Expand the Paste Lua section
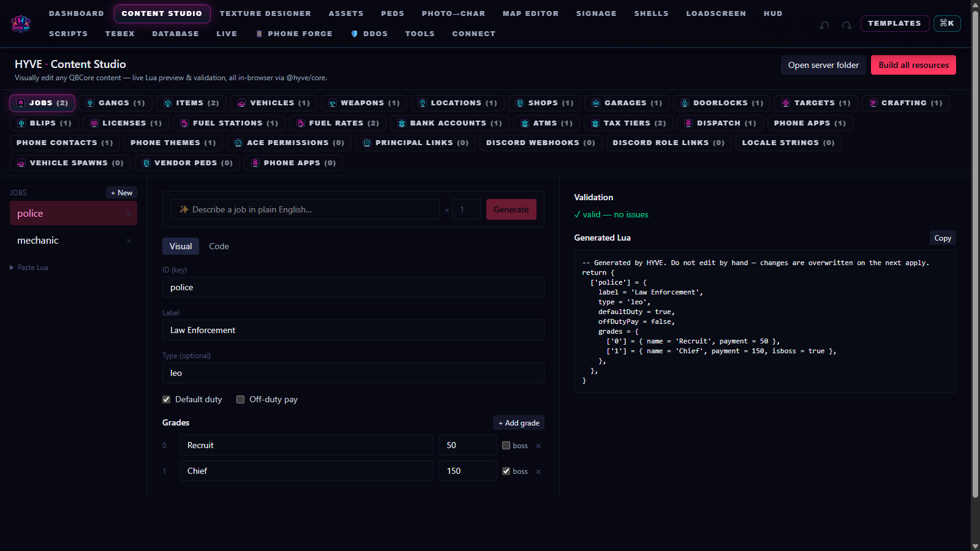Viewport: 980px width, 551px height. pos(29,268)
